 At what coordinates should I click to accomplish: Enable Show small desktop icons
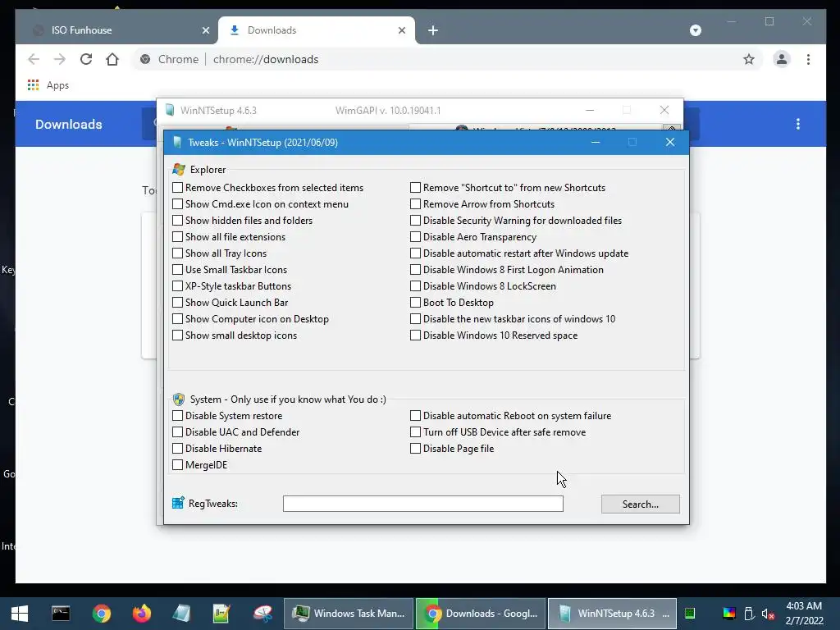234,336
